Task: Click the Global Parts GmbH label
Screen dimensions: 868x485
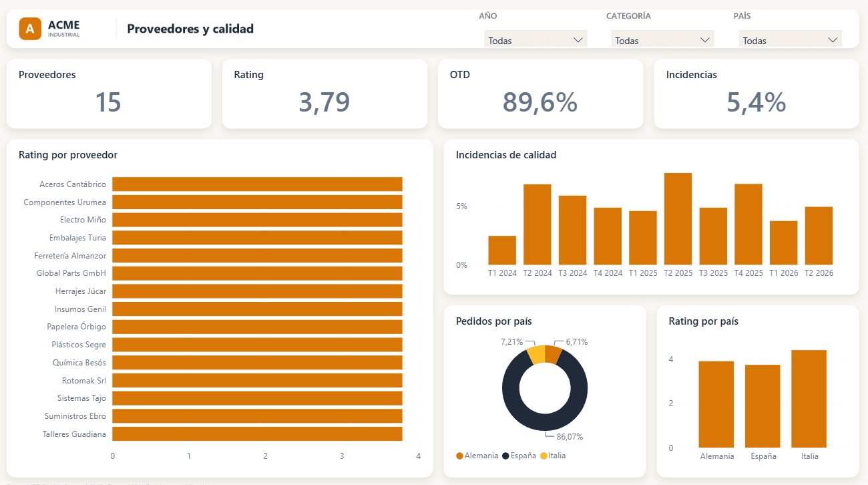Action: click(71, 273)
